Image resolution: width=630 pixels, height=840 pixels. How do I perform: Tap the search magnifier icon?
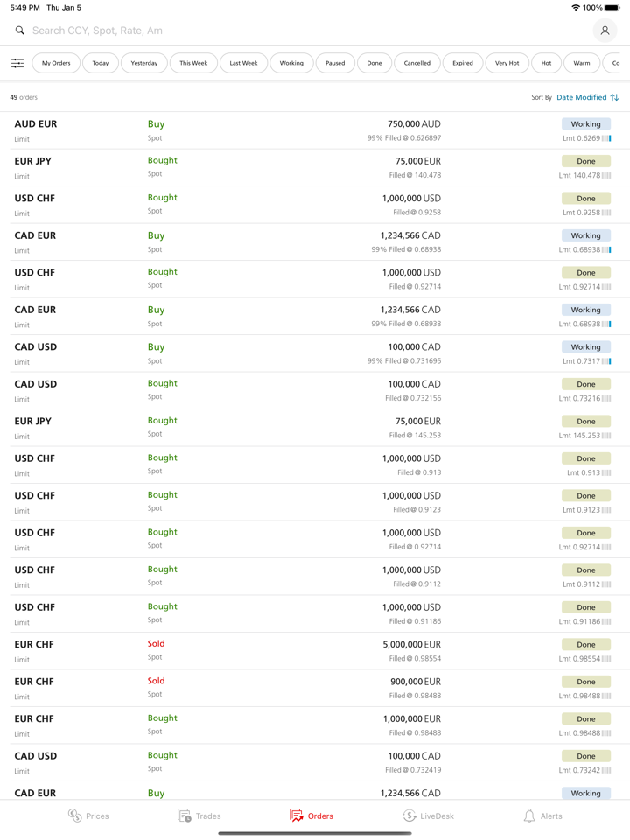(19, 30)
